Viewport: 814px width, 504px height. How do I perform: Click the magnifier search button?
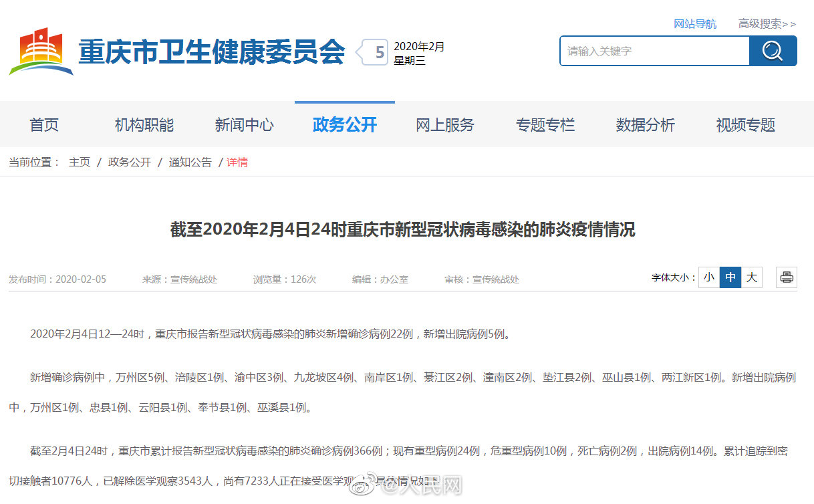click(773, 51)
